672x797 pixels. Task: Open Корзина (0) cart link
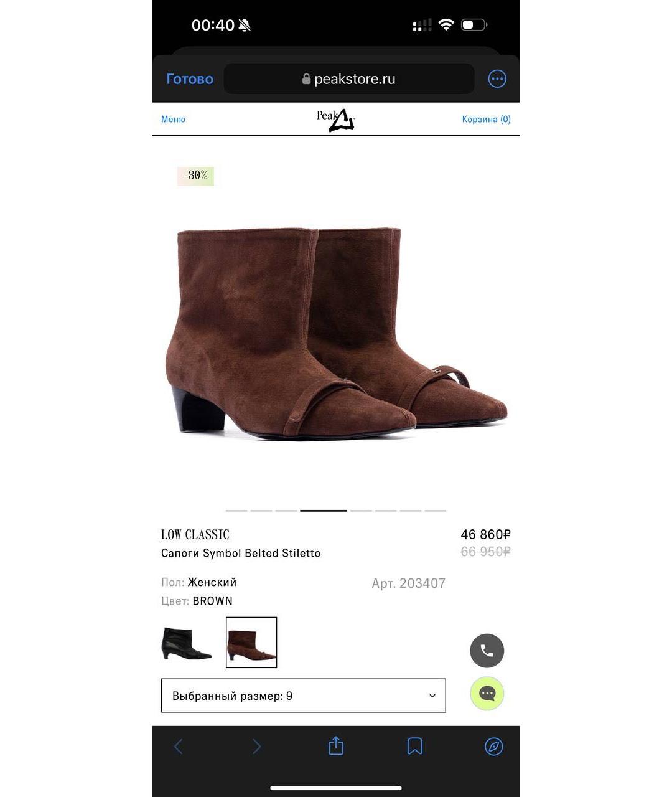486,119
